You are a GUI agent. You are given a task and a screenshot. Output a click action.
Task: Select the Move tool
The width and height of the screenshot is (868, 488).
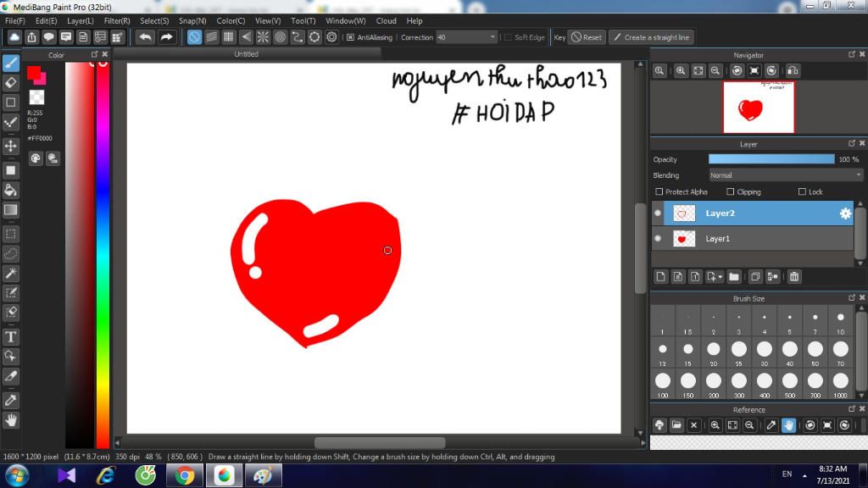pos(10,146)
